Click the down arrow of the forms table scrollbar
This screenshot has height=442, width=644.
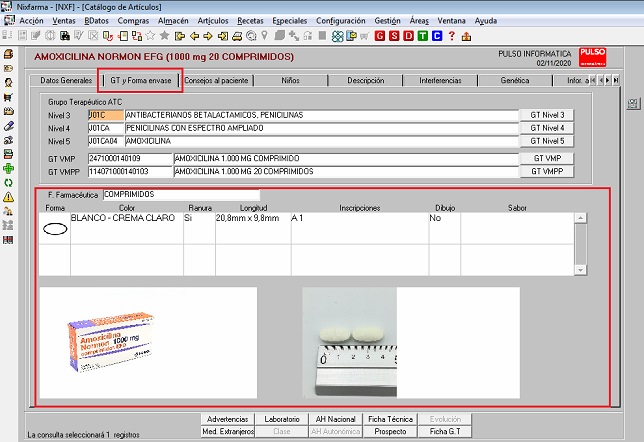tap(580, 270)
